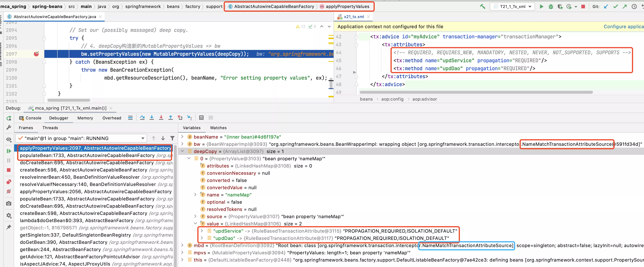Click the Rerun debug session icon
Image resolution: width=644 pixels, height=267 pixels.
pos(9,118)
